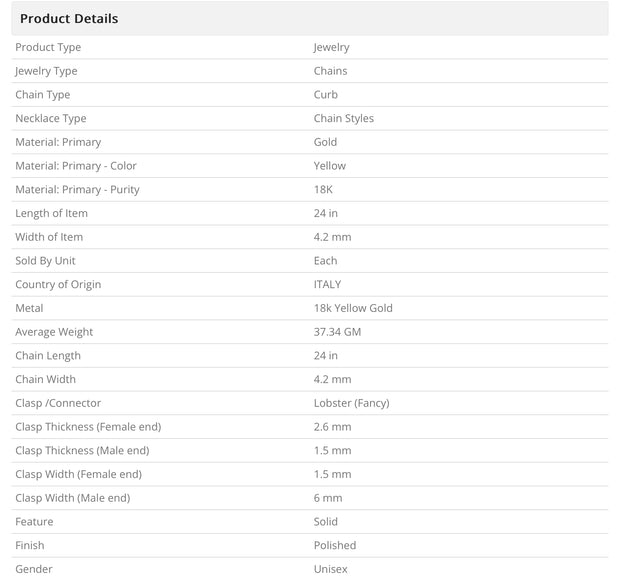Select the Product Type label
Viewport: 620px width, 587px height.
(48, 47)
